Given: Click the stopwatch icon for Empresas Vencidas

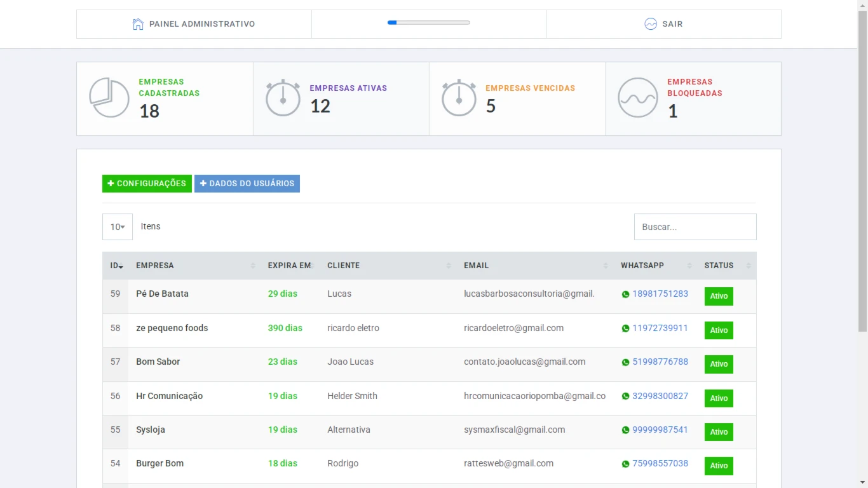Looking at the screenshot, I should click(x=459, y=98).
